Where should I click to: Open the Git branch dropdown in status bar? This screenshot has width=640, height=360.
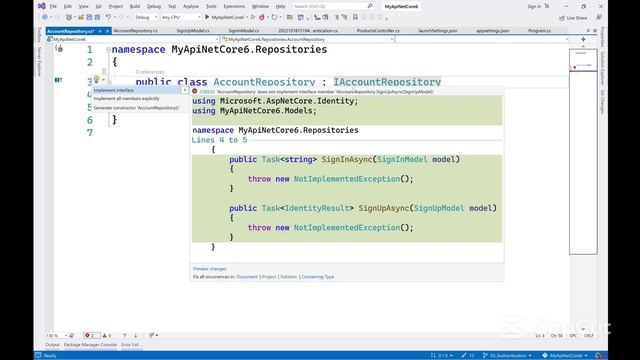coord(507,356)
